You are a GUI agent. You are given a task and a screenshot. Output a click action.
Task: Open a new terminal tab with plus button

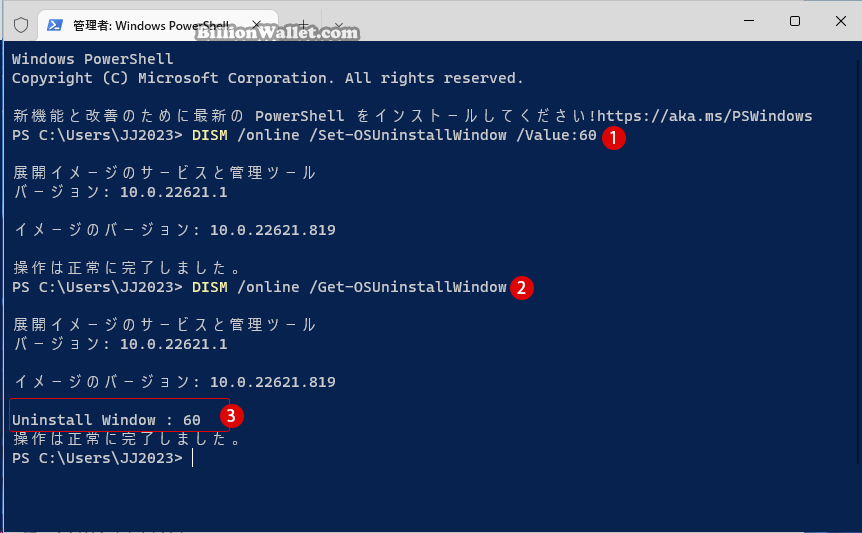click(303, 25)
